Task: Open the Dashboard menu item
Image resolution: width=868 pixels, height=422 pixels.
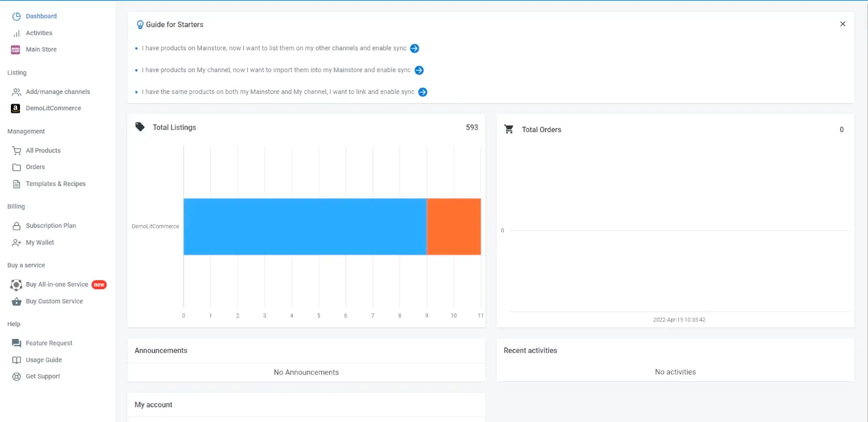Action: (41, 16)
